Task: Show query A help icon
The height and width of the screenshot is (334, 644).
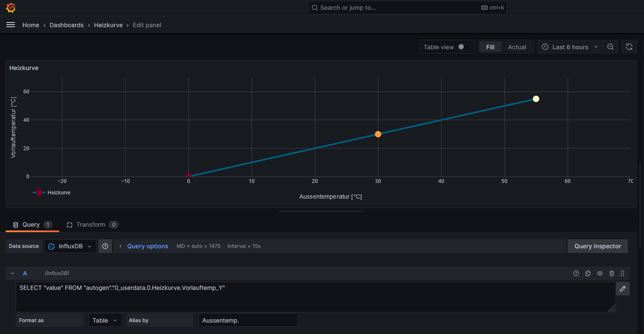Action: [576, 273]
